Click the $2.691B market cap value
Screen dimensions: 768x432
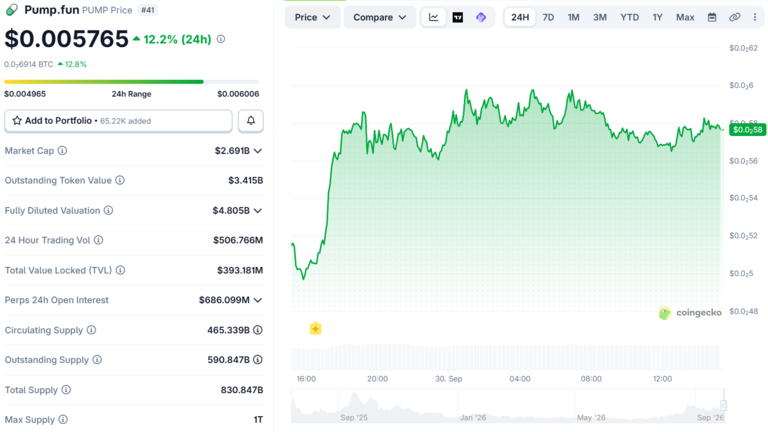click(232, 151)
